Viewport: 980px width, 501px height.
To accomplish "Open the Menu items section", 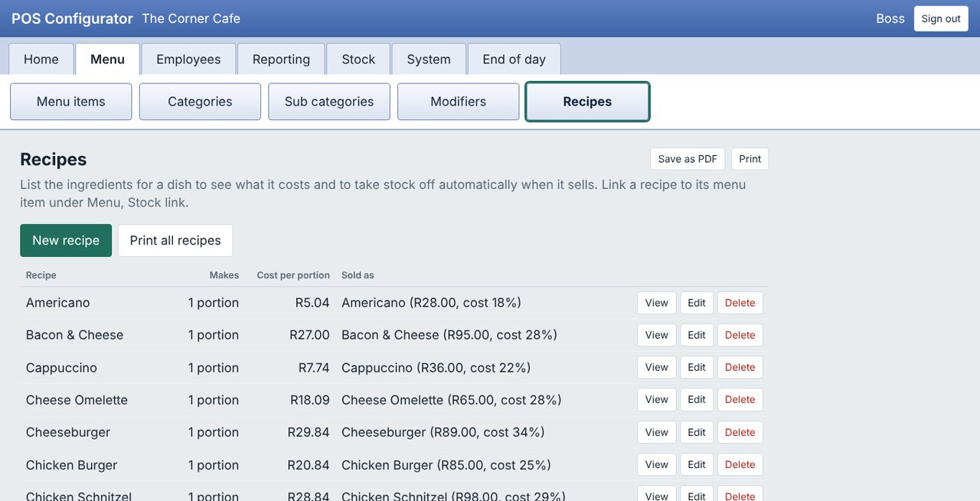I will [71, 102].
